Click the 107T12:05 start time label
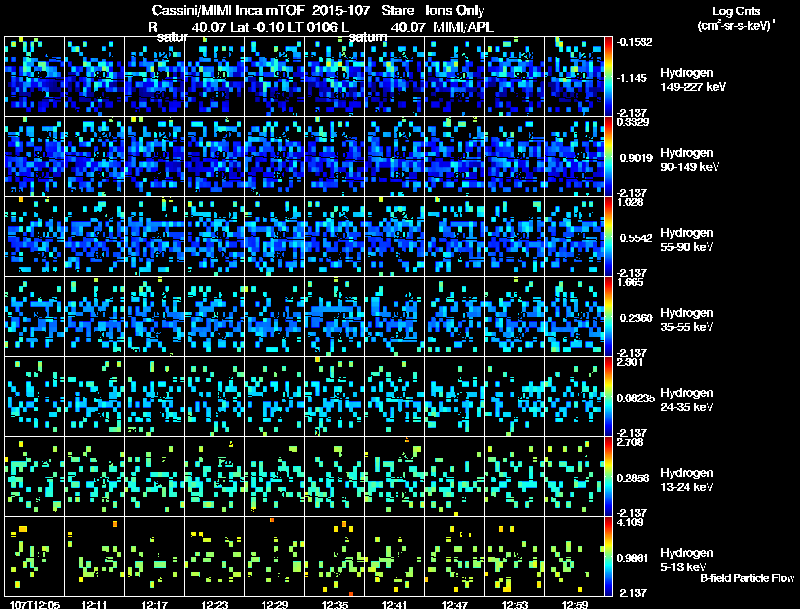The image size is (800, 609). coord(33,604)
